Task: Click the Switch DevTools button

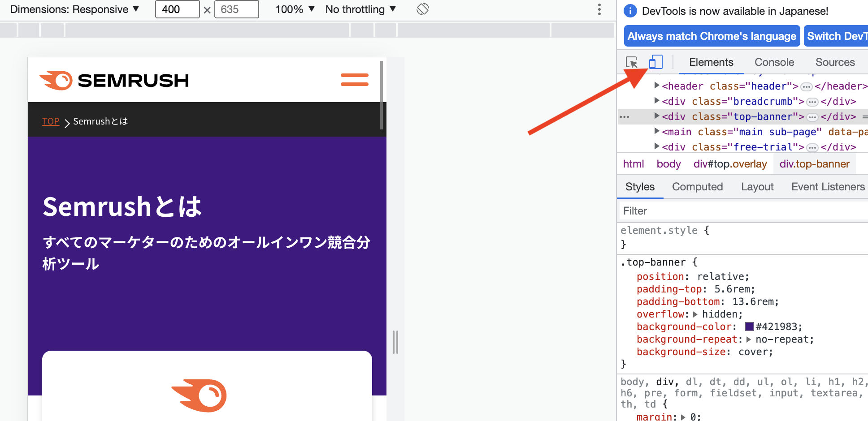Action: pyautogui.click(x=835, y=36)
